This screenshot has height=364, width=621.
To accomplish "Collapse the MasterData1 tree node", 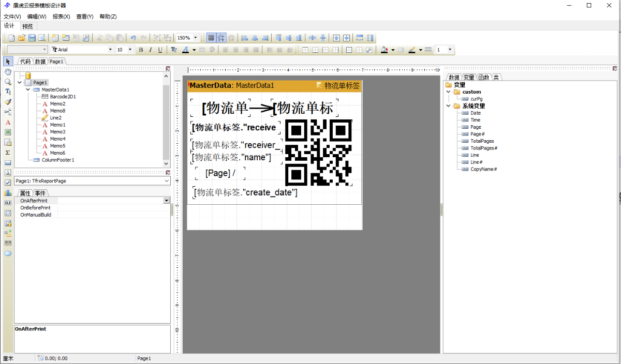I will (28, 89).
